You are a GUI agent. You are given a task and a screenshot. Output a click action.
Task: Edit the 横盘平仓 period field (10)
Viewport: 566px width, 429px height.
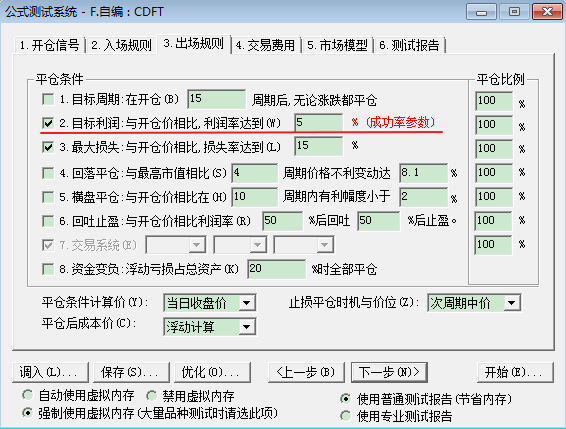pyautogui.click(x=254, y=196)
